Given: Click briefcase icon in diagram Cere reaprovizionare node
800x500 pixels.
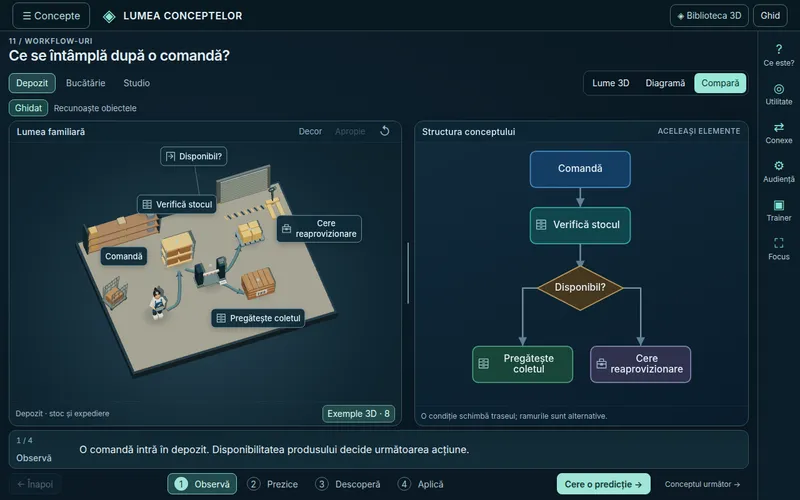Looking at the screenshot, I should [602, 364].
